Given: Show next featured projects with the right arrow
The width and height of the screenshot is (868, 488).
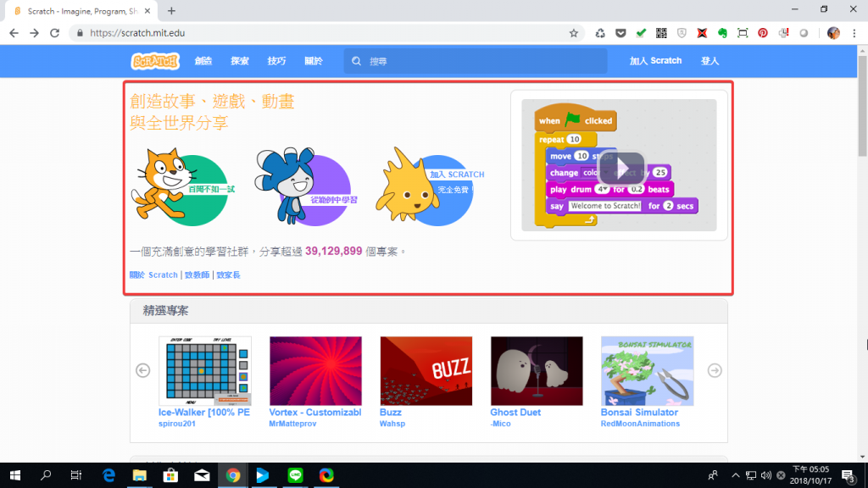Looking at the screenshot, I should 715,370.
